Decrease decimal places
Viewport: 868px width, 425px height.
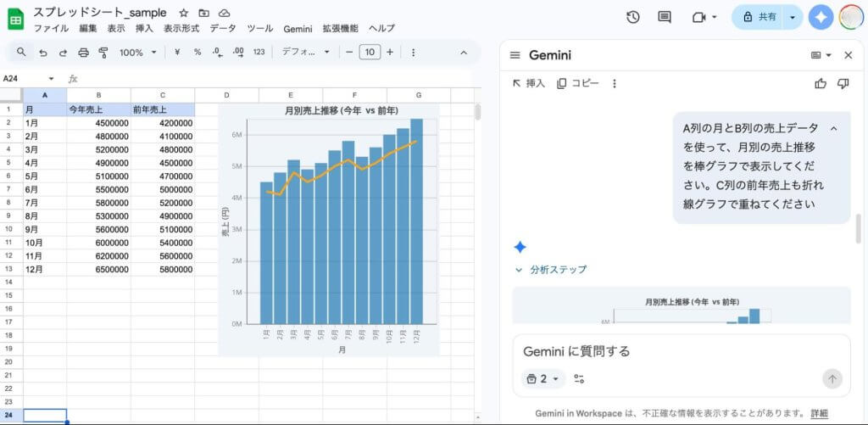tap(218, 52)
